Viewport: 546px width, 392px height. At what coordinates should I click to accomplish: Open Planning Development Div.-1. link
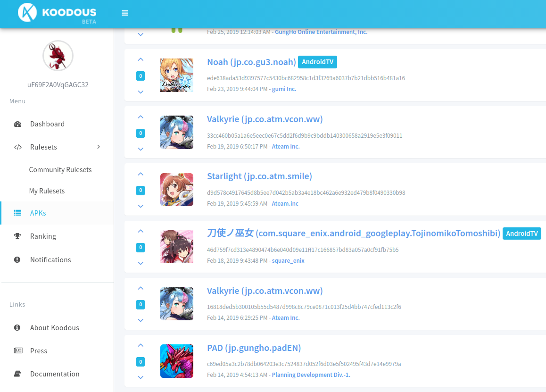tap(311, 375)
